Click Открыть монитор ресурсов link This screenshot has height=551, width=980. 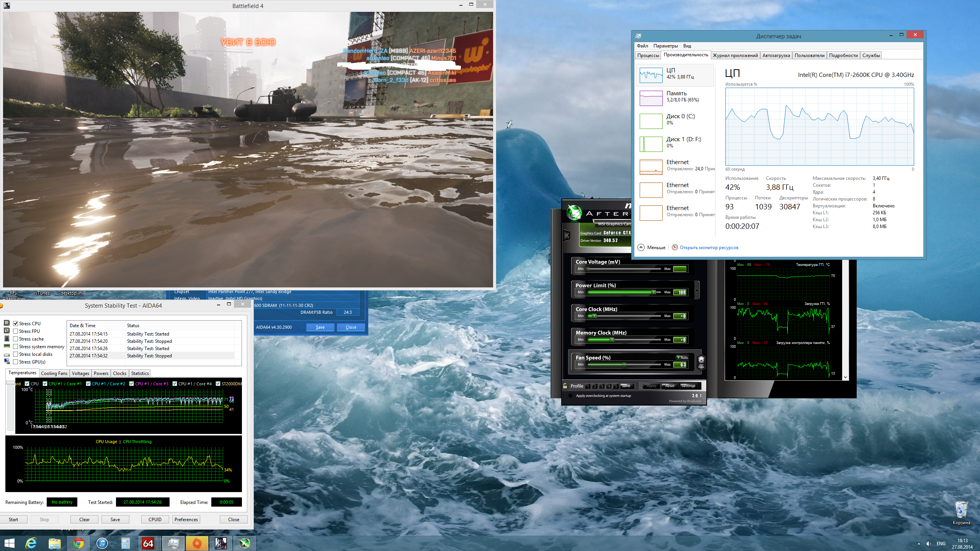tap(709, 248)
